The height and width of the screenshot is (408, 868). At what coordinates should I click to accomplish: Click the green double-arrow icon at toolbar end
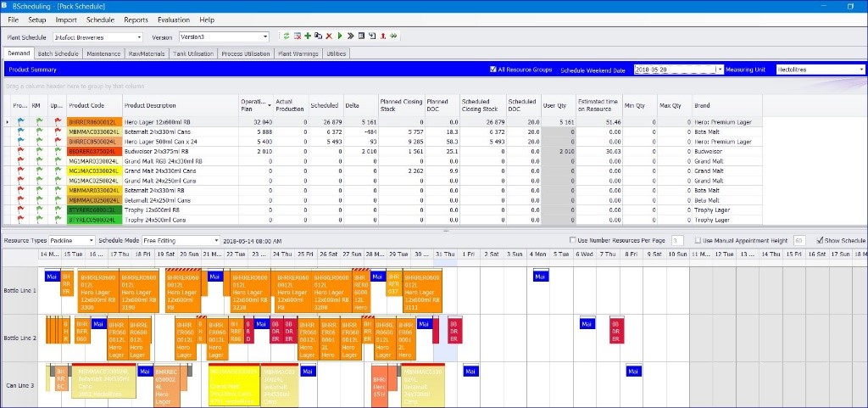click(394, 36)
